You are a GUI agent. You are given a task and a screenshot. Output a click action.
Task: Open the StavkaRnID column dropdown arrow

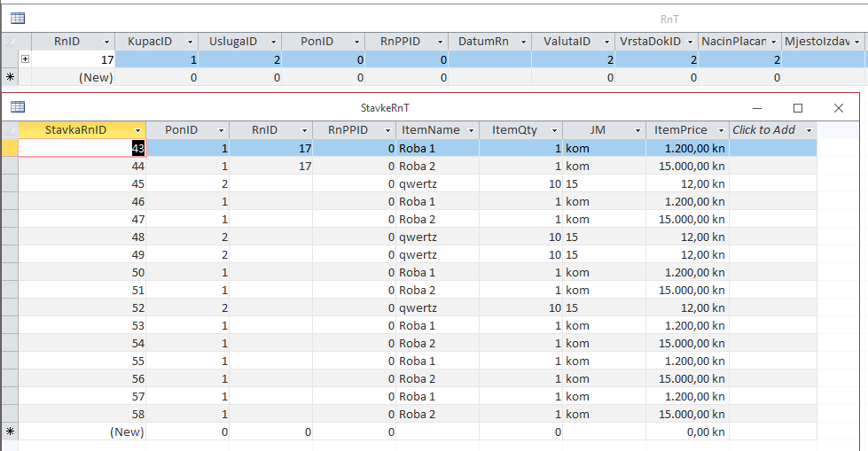coord(137,130)
